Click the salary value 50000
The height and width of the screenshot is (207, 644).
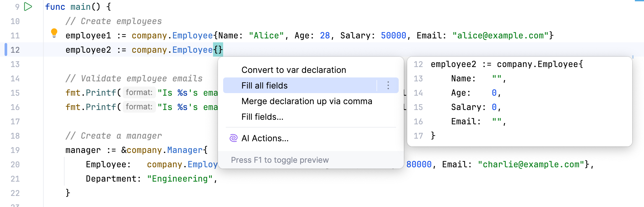click(393, 35)
